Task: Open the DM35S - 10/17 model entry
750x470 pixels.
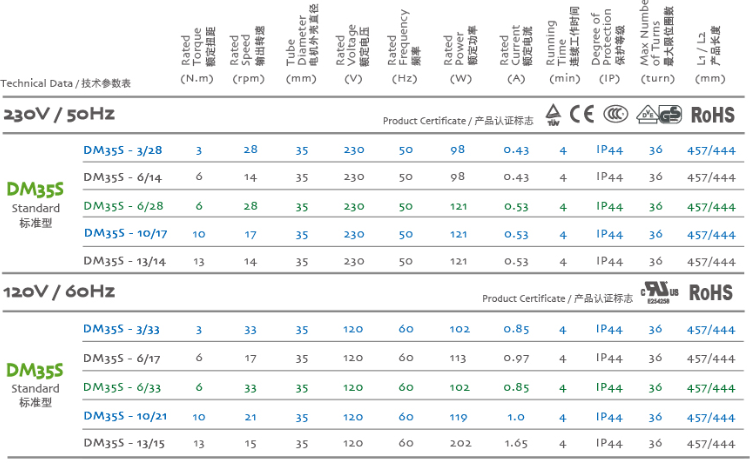Action: 126,233
